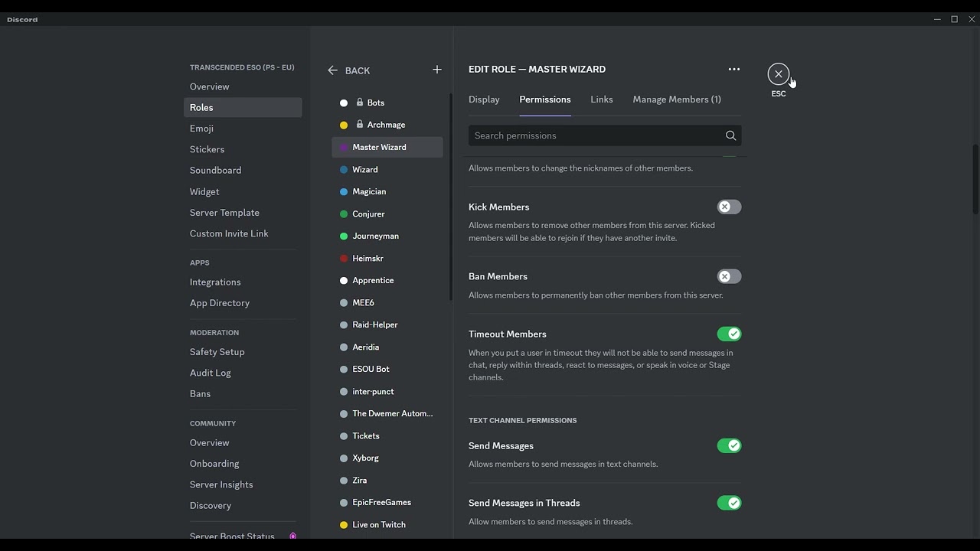Disable the Timeout Members toggle

tap(729, 334)
